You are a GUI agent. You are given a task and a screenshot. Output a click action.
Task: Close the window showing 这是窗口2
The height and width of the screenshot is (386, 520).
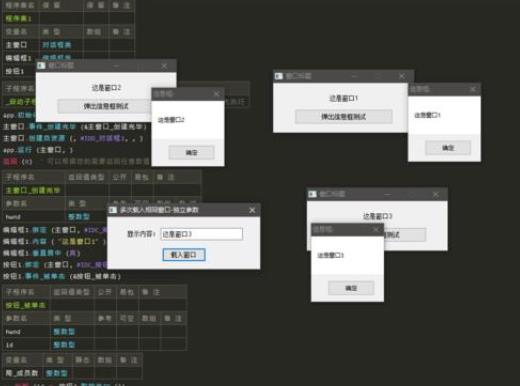164,66
